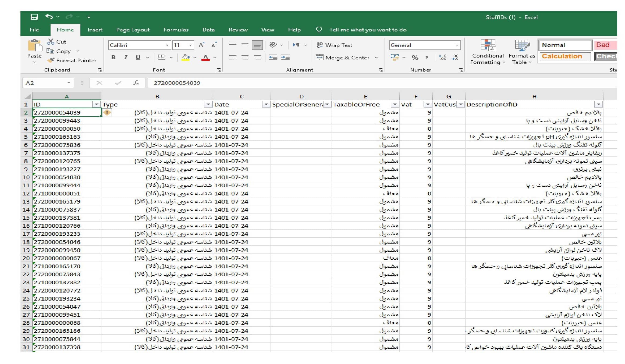Open the Data ribbon tab
This screenshot has width=625, height=364.
tap(208, 30)
